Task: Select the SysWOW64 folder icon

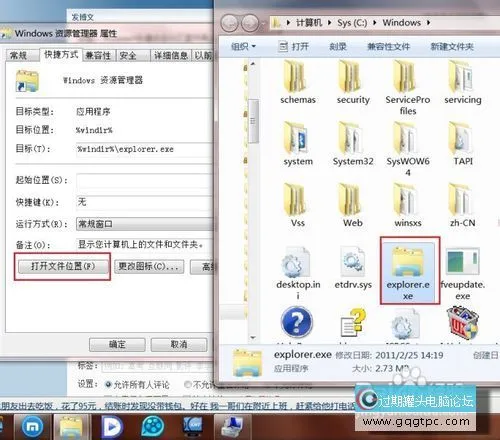Action: click(405, 139)
